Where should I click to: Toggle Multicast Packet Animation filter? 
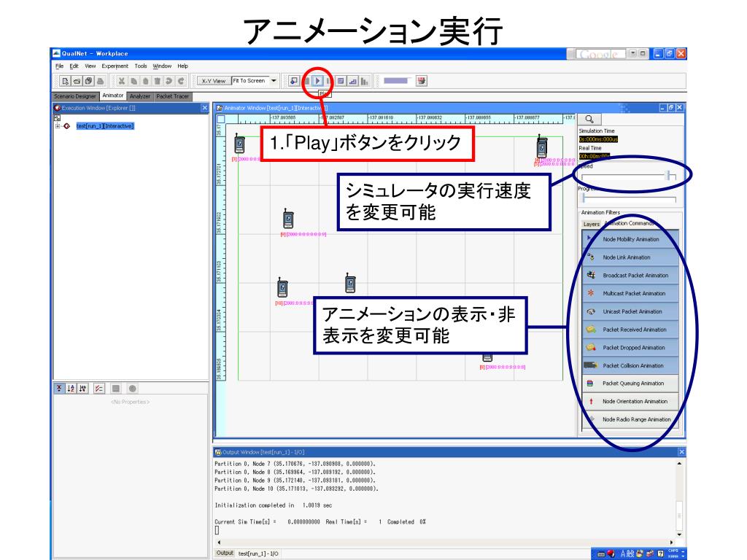coord(630,293)
